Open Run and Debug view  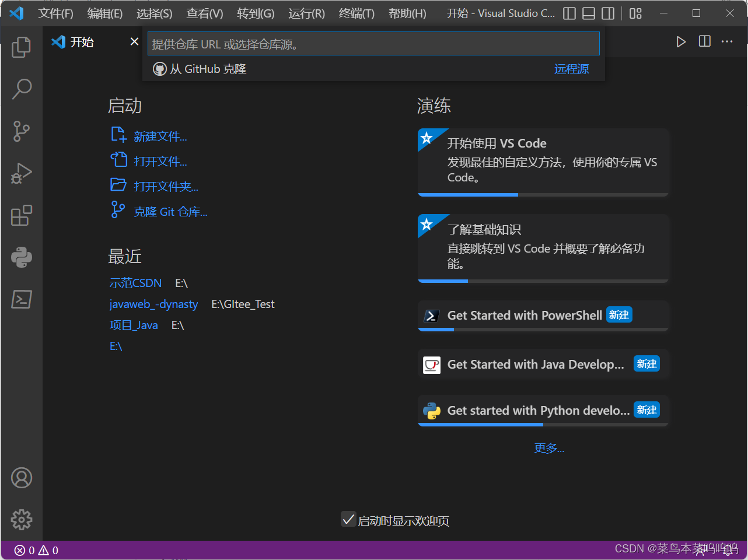[x=22, y=173]
